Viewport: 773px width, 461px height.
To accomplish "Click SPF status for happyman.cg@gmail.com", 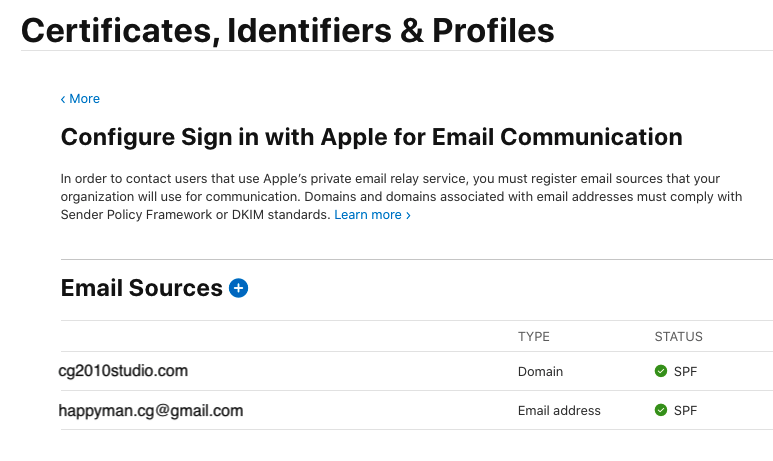I will point(685,410).
